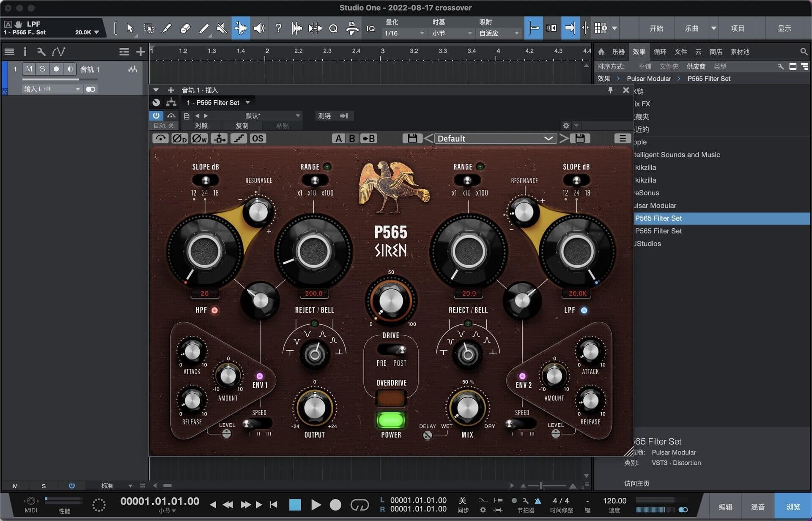
Task: Select the arrow selection tool
Action: (130, 28)
